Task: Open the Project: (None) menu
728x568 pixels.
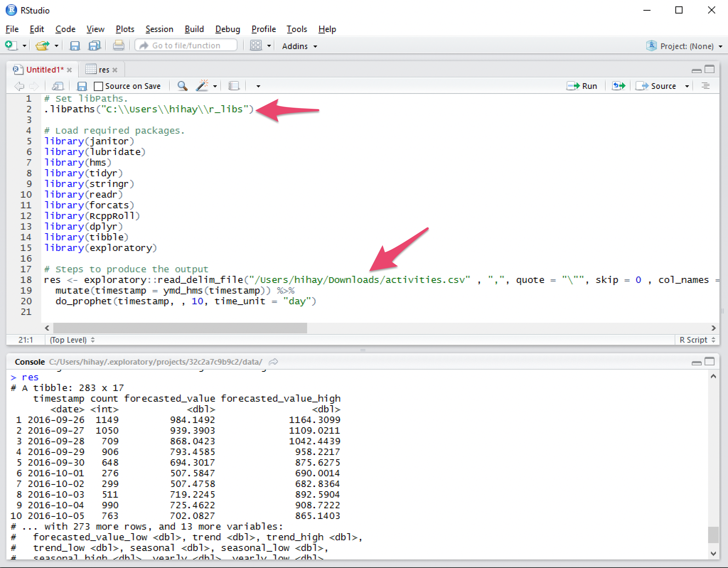Action: (x=684, y=46)
